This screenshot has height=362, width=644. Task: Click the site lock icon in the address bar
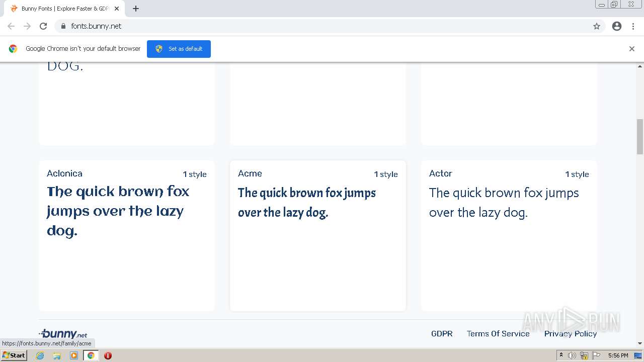[x=63, y=26]
